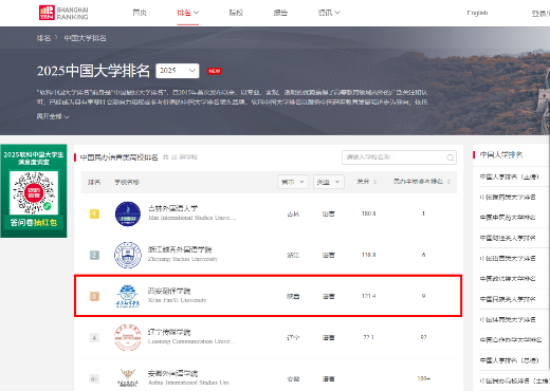Image resolution: width=550 pixels, height=392 pixels.
Task: Click Xi'an Fanyi University name link
Action: pyautogui.click(x=169, y=291)
